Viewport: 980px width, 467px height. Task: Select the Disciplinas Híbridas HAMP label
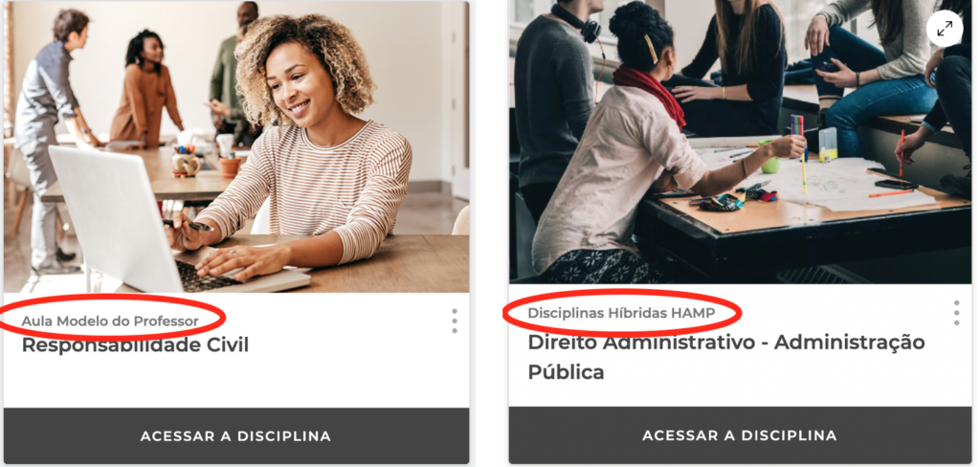621,313
